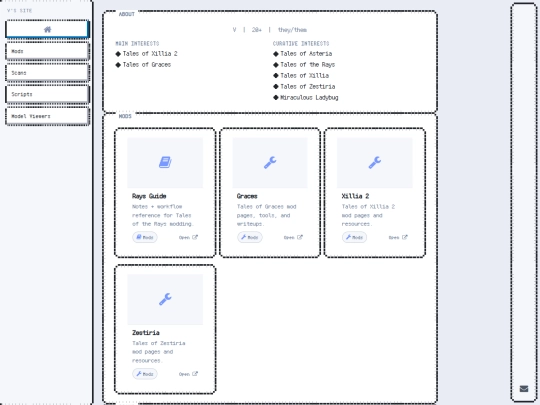
Task: Click the Xillia 2 card description text
Action: coord(368,215)
